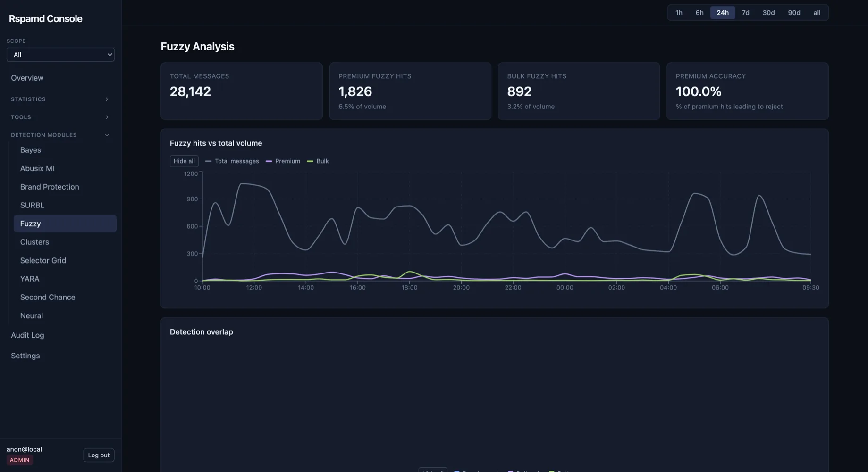Open the Bayes module
The width and height of the screenshot is (868, 472).
31,150
